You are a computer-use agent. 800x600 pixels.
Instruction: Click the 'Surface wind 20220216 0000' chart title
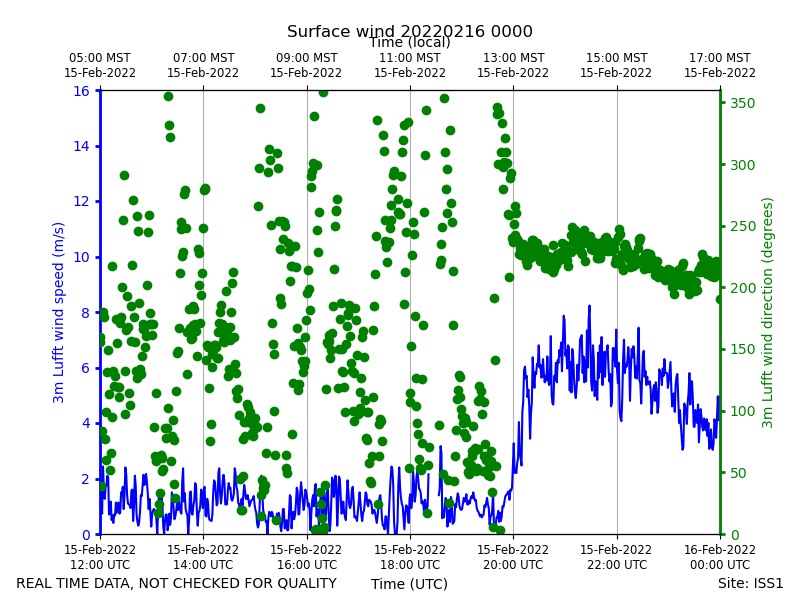click(x=410, y=31)
